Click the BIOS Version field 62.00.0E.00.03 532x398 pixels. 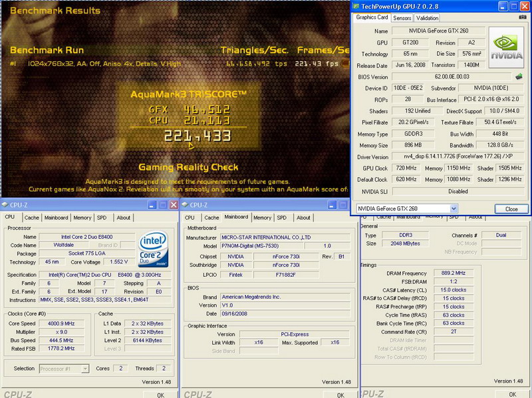coord(452,77)
